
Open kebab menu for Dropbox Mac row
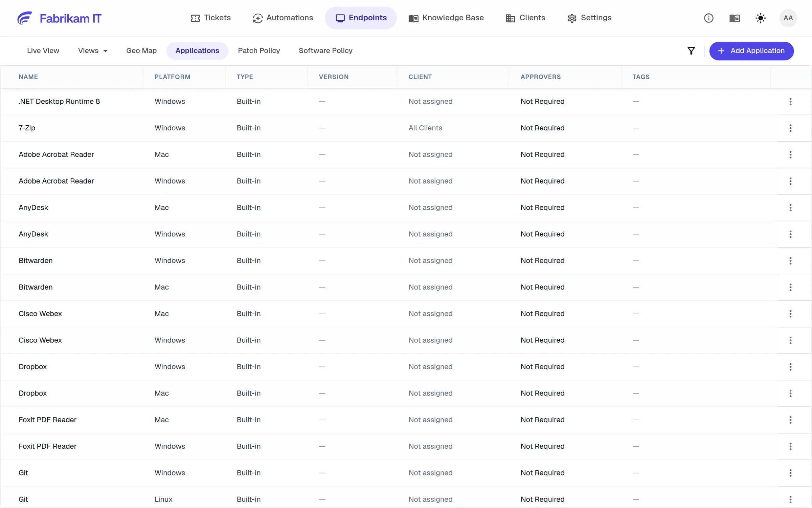790,393
